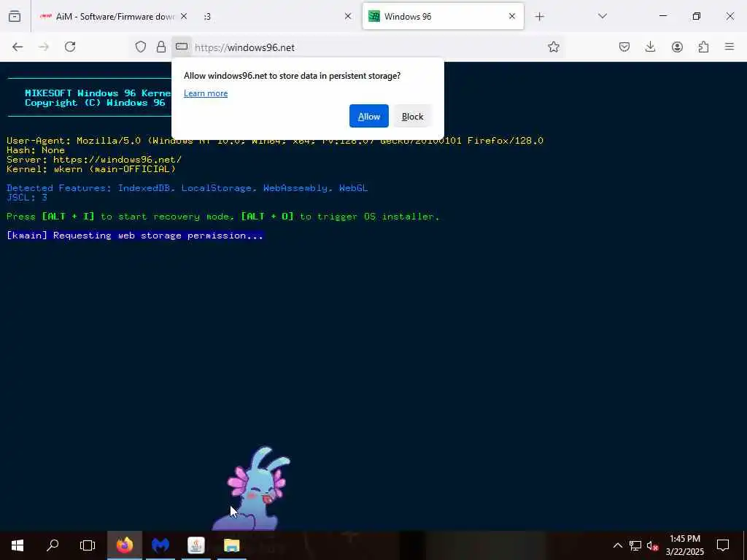Close the AiM Software/Firmware tab

[x=184, y=16]
